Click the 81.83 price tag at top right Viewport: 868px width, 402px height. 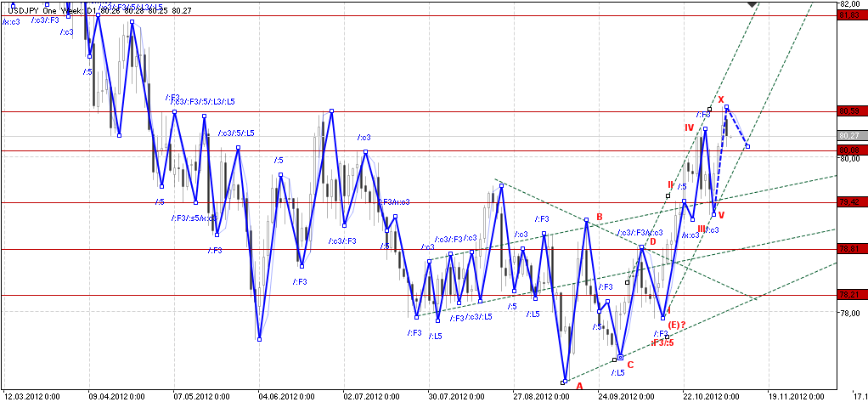[x=848, y=15]
